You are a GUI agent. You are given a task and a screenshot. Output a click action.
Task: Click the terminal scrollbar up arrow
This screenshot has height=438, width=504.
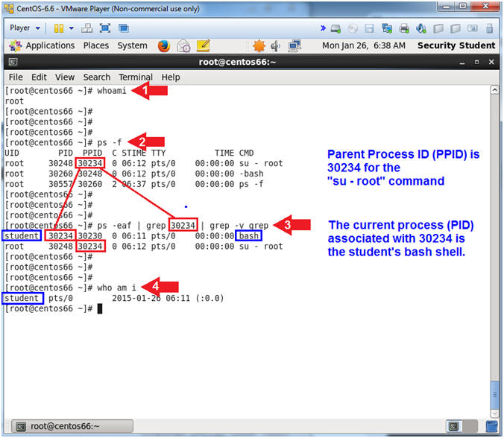point(494,90)
